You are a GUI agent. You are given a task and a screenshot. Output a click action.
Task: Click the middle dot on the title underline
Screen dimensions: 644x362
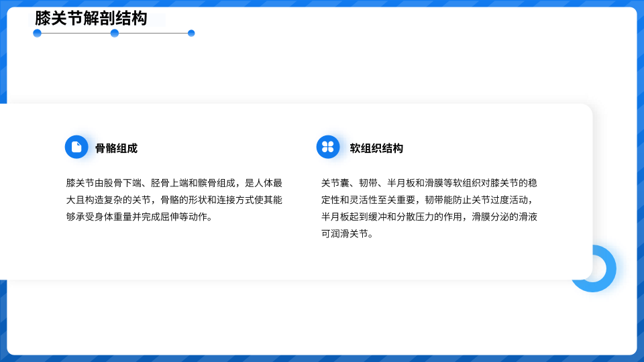(115, 33)
